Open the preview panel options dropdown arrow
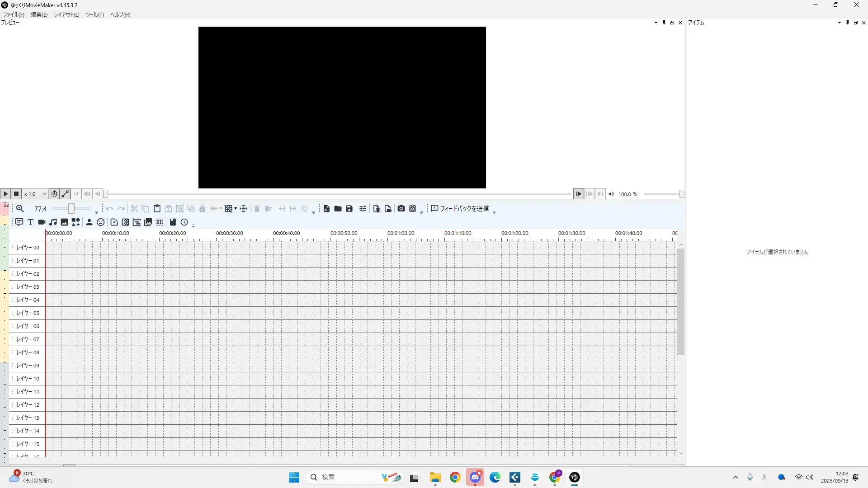Viewport: 868px width, 488px height. [656, 23]
